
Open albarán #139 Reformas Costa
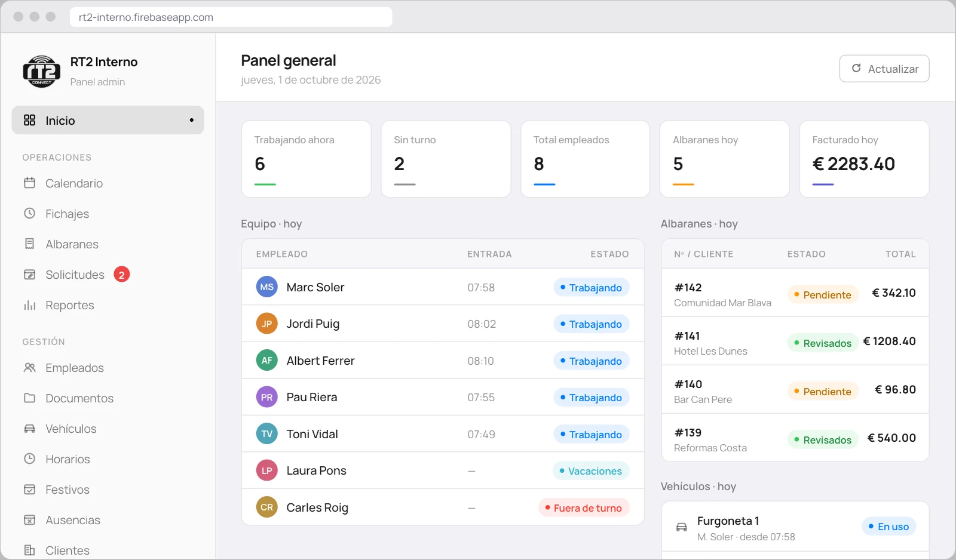click(795, 438)
